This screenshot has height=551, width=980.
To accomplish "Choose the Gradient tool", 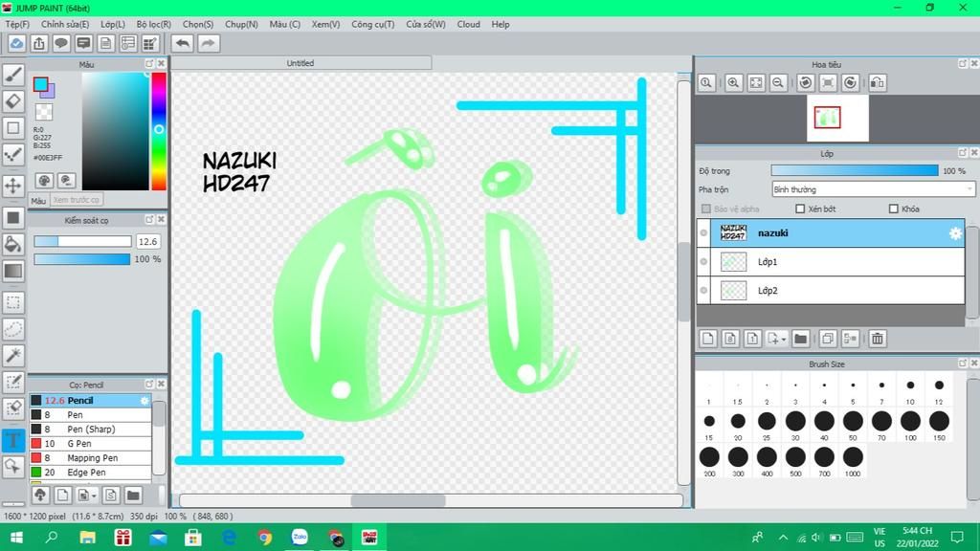I will pos(13,271).
